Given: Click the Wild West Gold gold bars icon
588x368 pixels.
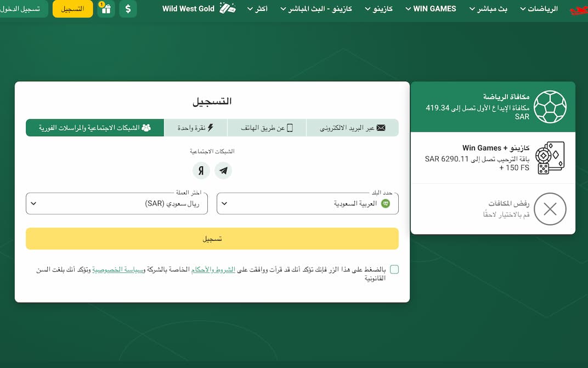Looking at the screenshot, I should 228,8.
